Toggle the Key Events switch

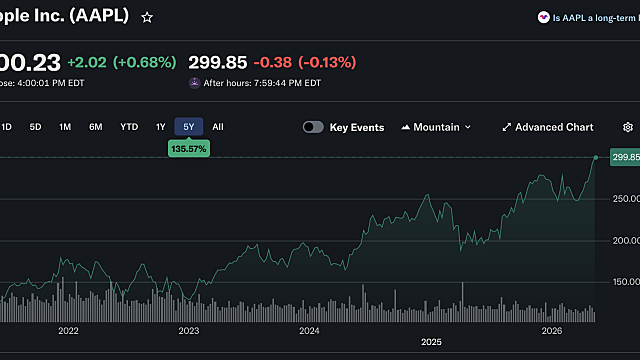[x=313, y=127]
